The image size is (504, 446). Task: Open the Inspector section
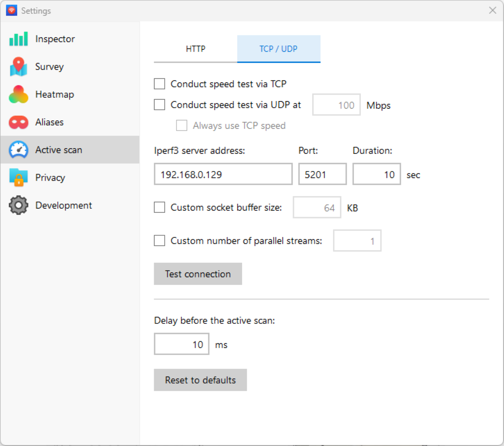coord(54,39)
